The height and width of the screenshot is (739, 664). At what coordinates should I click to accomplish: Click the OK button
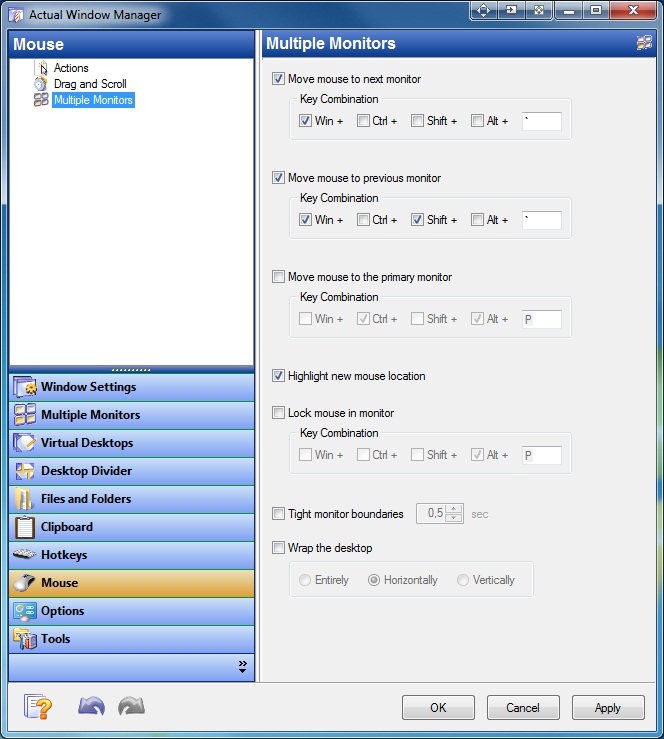[438, 707]
